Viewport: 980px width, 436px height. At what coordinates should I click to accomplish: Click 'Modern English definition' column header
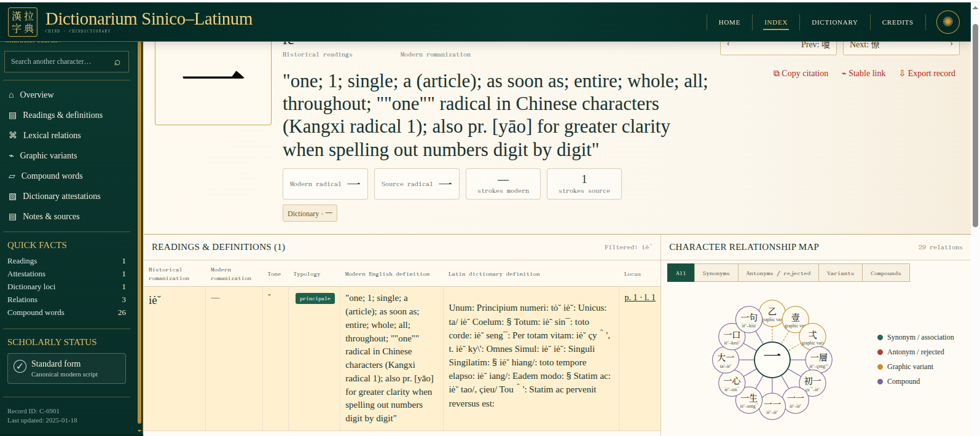[x=387, y=274]
